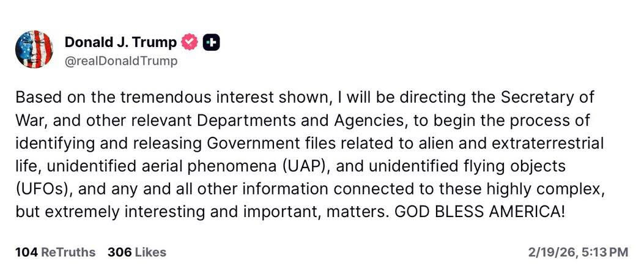
Task: Click the black plus badge icon
Action: (x=211, y=42)
